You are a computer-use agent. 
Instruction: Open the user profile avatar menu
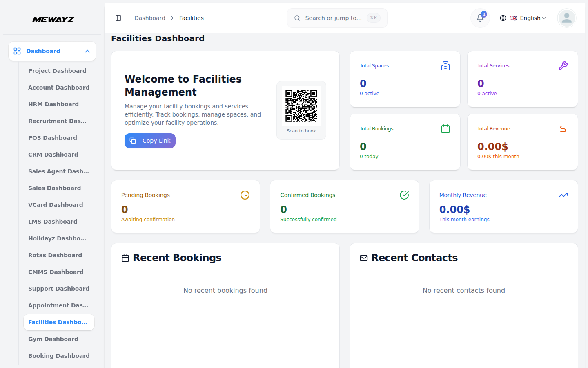point(566,18)
